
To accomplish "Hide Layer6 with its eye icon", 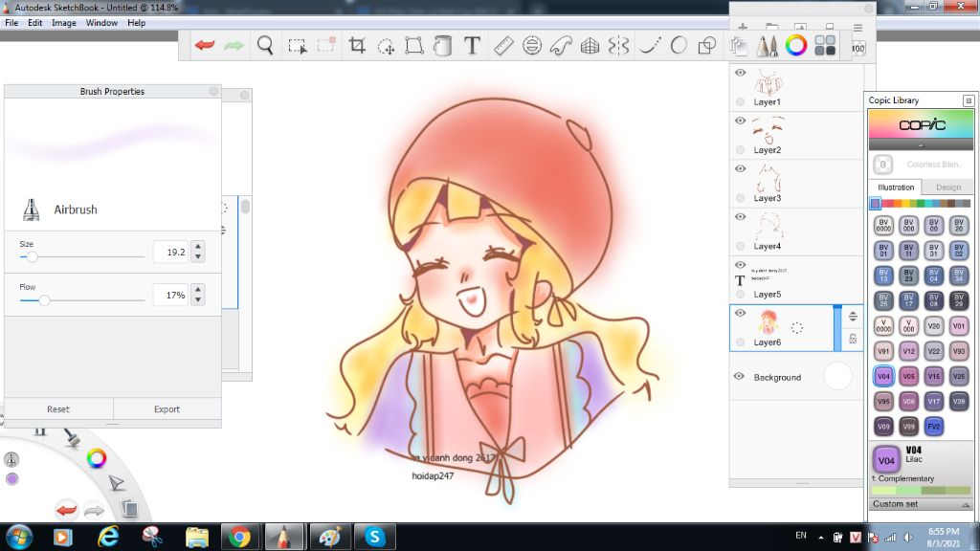I will (740, 313).
